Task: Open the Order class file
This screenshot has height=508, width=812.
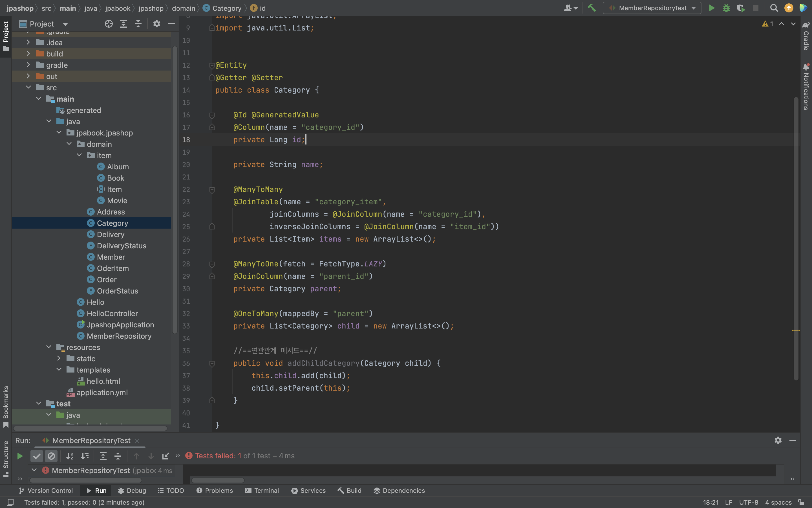Action: (x=107, y=279)
